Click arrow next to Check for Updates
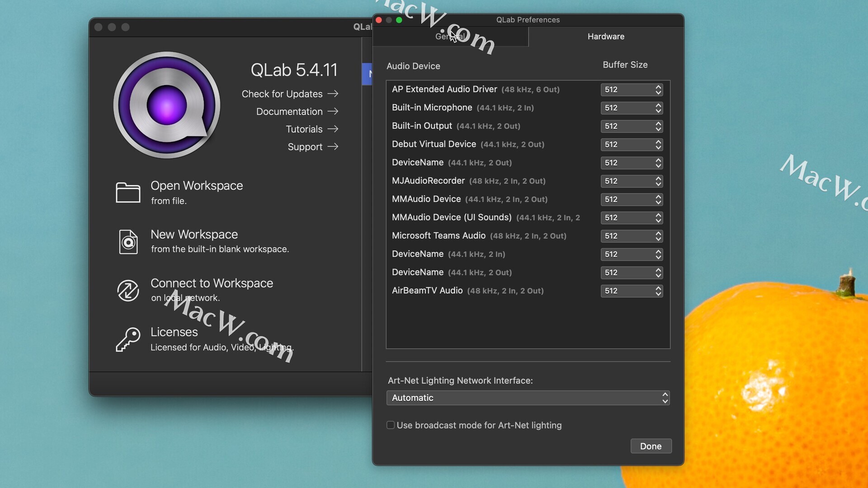The image size is (868, 488). click(333, 94)
